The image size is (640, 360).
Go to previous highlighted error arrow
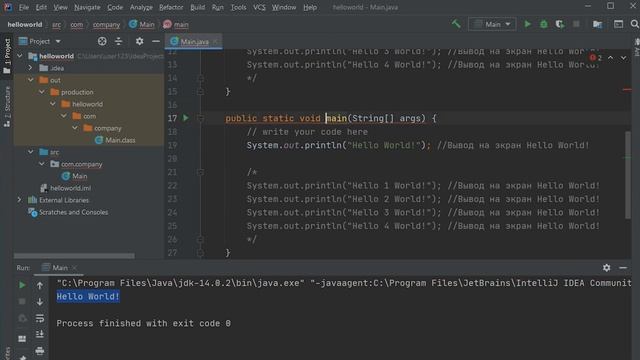coord(610,58)
